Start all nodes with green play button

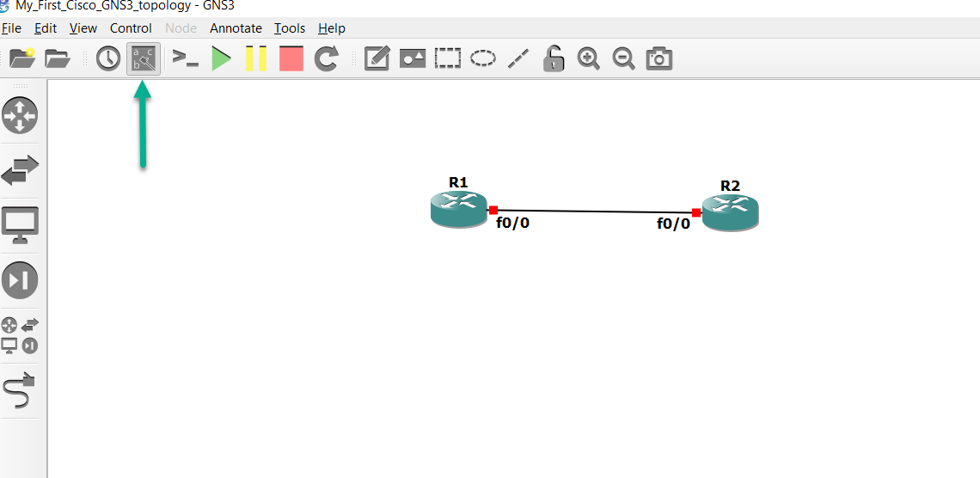[x=221, y=58]
